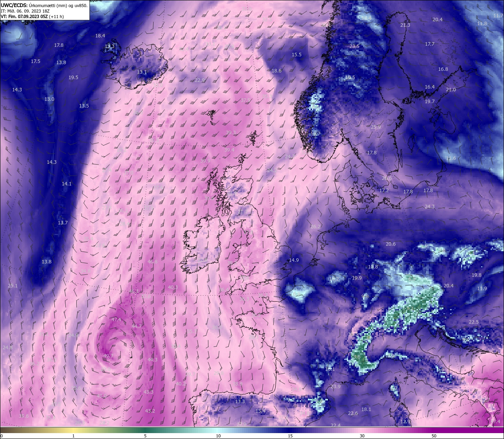The image size is (504, 439).
Task: Click the 15.5 map value
Action: [x=296, y=54]
